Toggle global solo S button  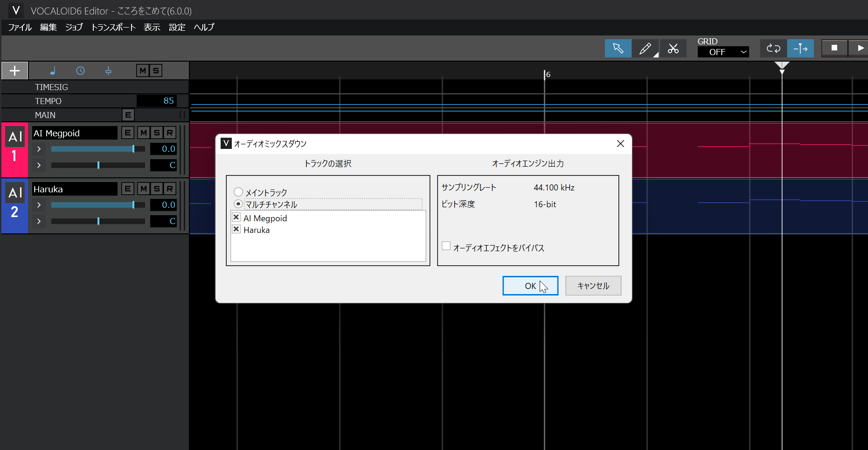[x=156, y=70]
